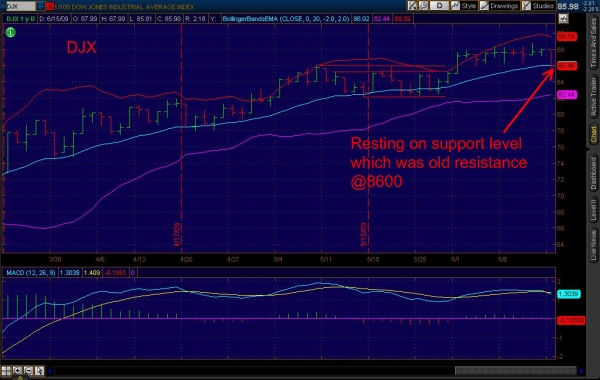The image size is (600, 380).
Task: Click the small chart icon below the quote
Action: pyautogui.click(x=563, y=18)
